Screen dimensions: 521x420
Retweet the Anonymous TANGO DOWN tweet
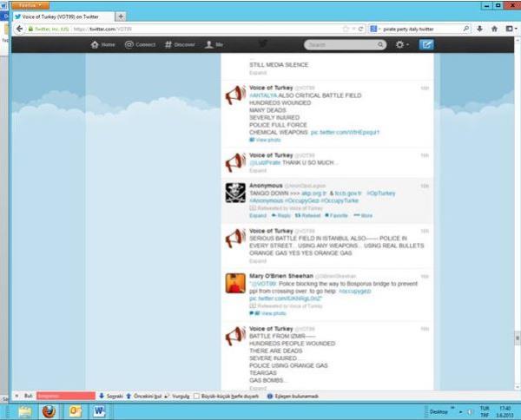click(309, 215)
